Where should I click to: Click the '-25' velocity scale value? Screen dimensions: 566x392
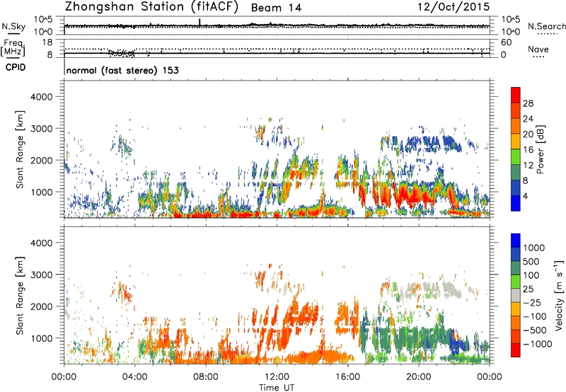click(x=531, y=302)
